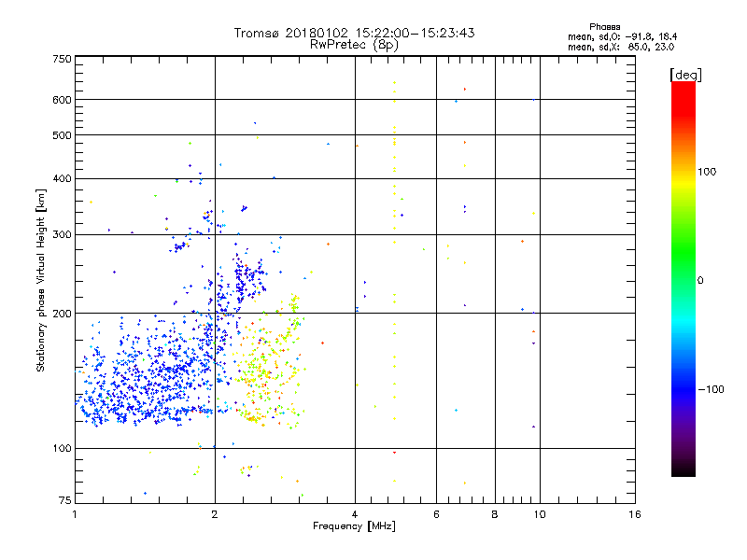Viewport: 747px width, 560px height.
Task: Click the y-axis tick label '100'
Action: point(62,449)
